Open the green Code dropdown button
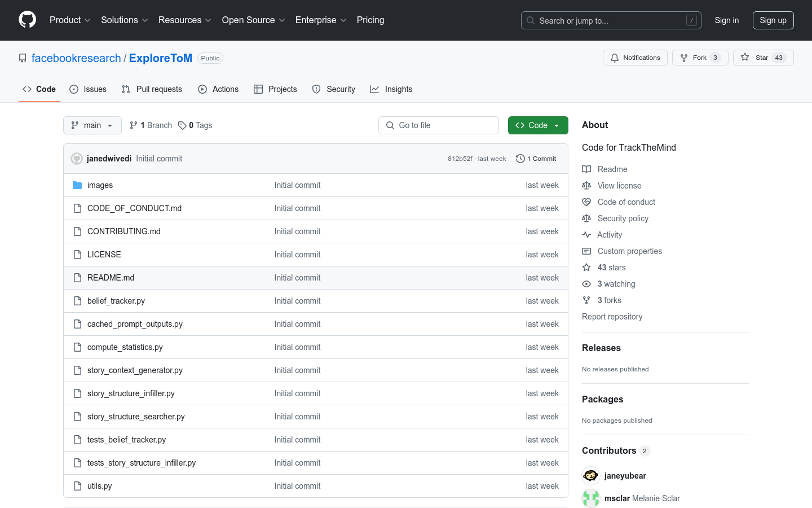The width and height of the screenshot is (812, 508). click(538, 125)
